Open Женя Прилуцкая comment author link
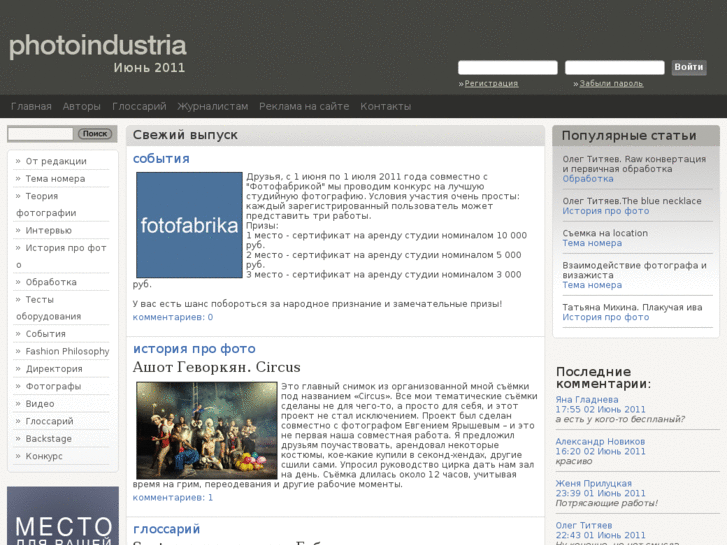Screen dimensions: 727x545 593,484
